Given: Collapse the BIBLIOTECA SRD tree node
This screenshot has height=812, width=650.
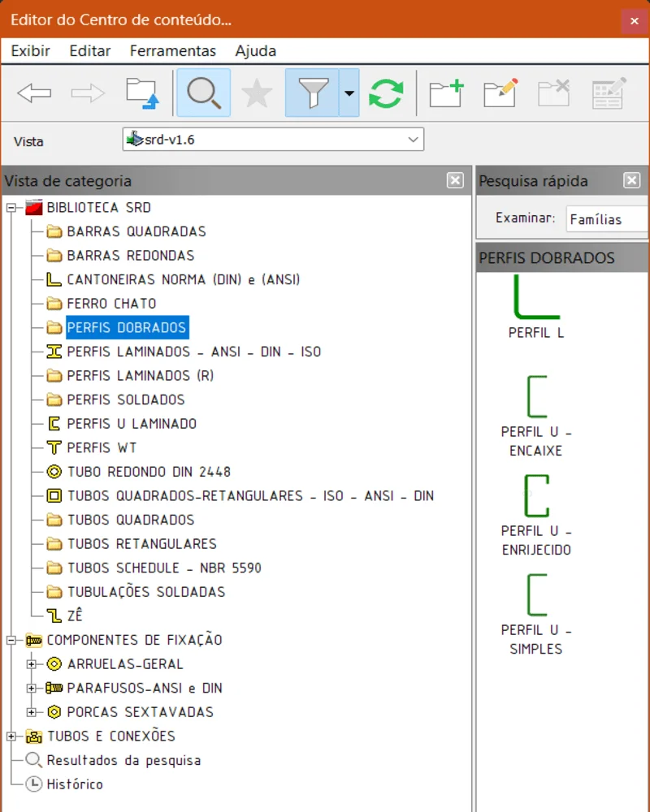Looking at the screenshot, I should click(11, 208).
